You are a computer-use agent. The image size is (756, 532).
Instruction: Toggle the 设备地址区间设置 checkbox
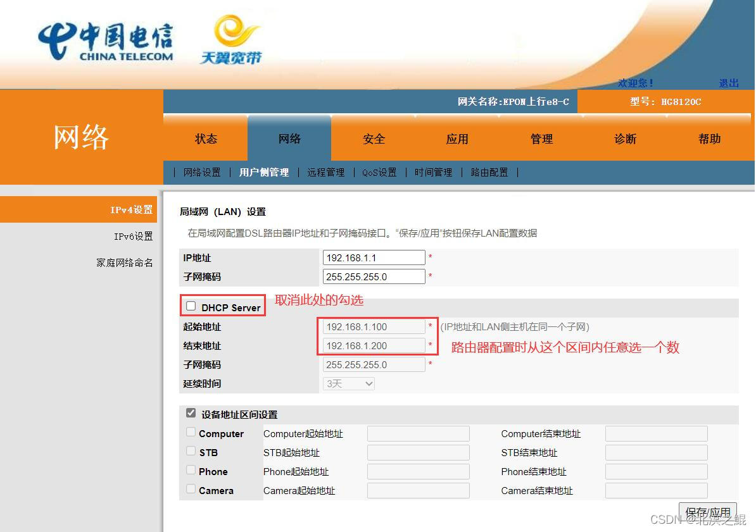[191, 413]
